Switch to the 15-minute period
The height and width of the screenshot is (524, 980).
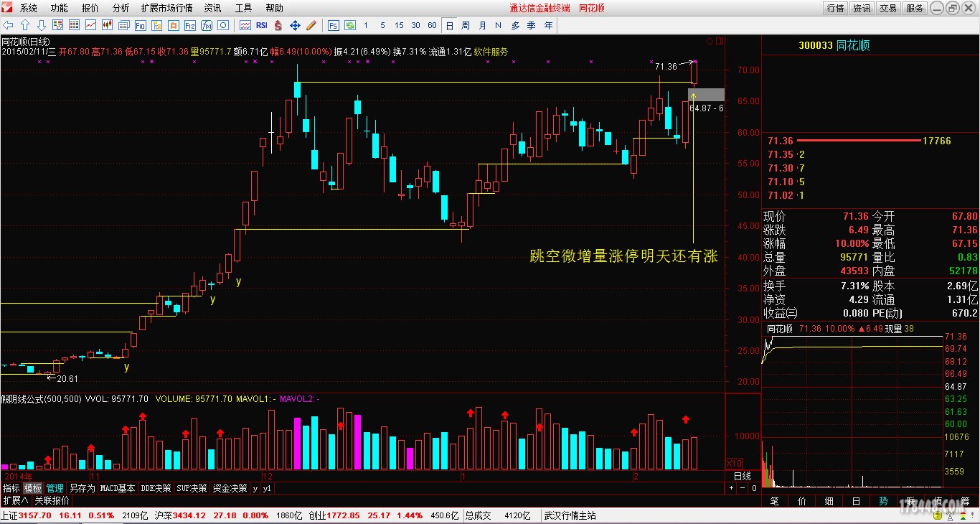click(x=399, y=25)
